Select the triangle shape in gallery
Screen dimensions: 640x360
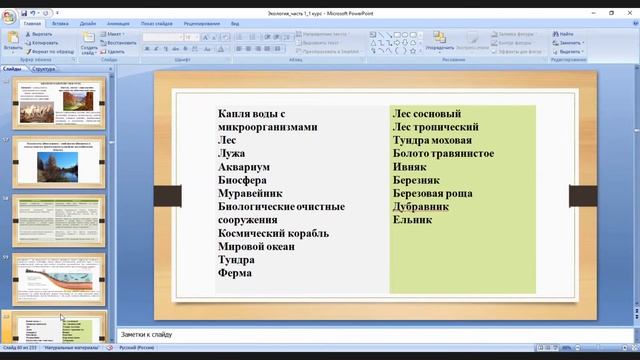373,43
